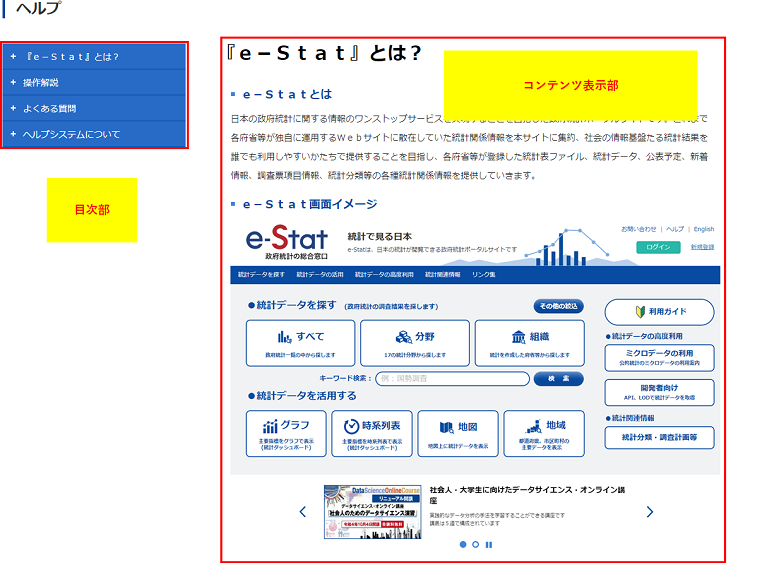Expand the ヘルプシステムについて plus icon

pyautogui.click(x=13, y=134)
